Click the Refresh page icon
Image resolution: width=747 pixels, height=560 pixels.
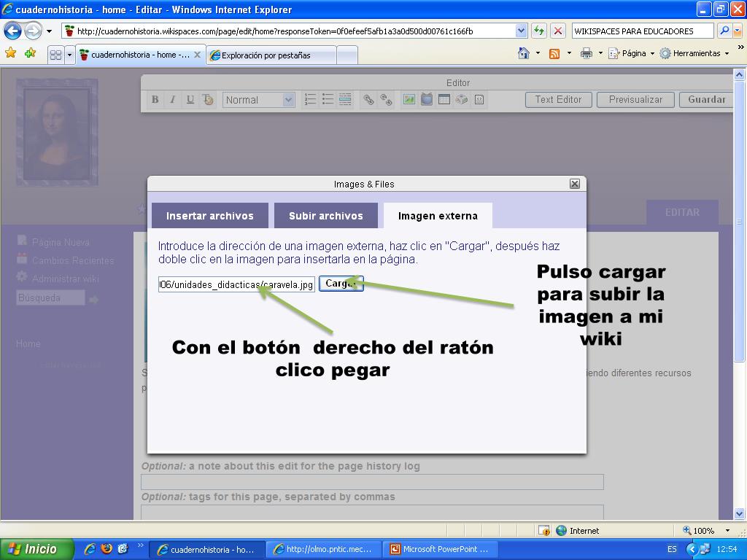coord(539,31)
